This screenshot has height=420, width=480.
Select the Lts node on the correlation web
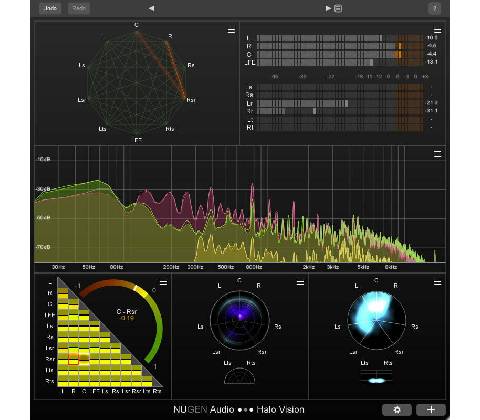[x=102, y=129]
